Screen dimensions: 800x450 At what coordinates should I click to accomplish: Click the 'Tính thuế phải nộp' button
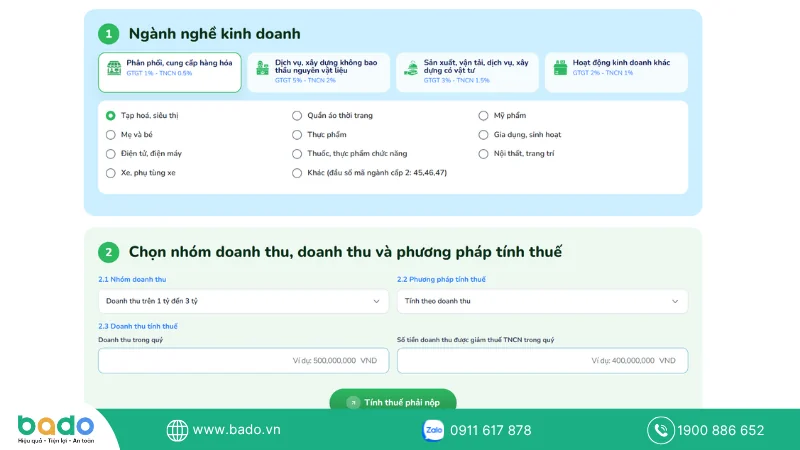point(393,401)
